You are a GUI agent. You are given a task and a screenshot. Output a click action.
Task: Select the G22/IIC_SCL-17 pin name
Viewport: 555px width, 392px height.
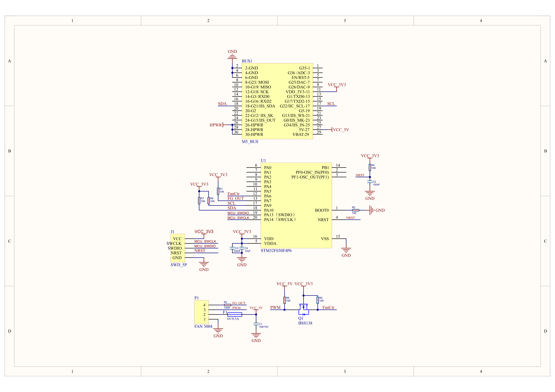tap(295, 106)
